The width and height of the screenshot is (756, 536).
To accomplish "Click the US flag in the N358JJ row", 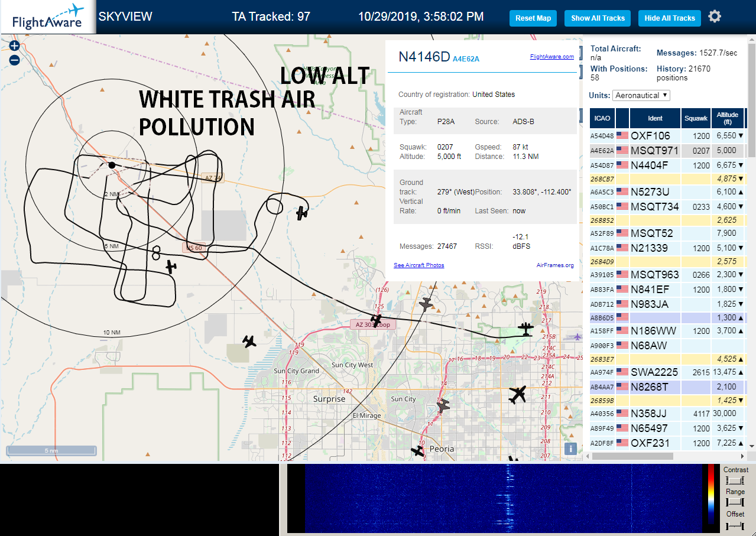I will (x=622, y=414).
